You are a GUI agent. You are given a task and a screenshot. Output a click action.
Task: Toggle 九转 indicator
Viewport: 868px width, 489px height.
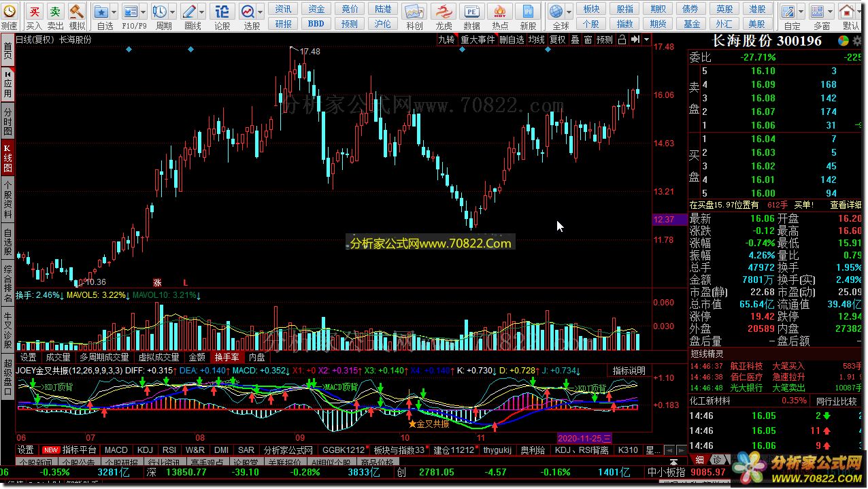(x=446, y=39)
